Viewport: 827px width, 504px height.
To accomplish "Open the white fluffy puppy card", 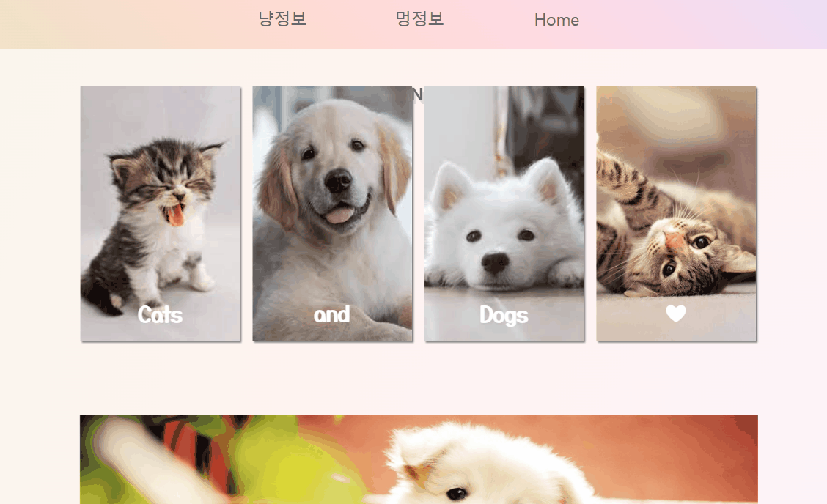I will tap(504, 213).
